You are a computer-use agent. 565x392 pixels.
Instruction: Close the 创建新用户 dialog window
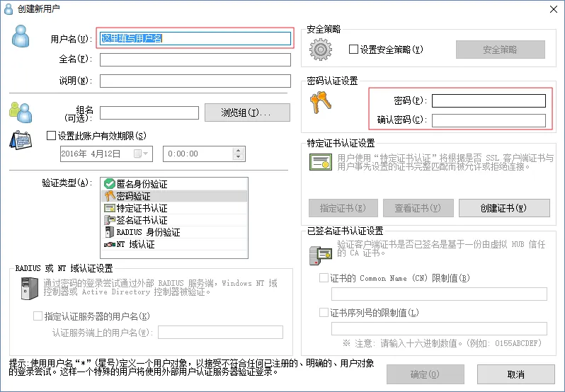pyautogui.click(x=554, y=9)
